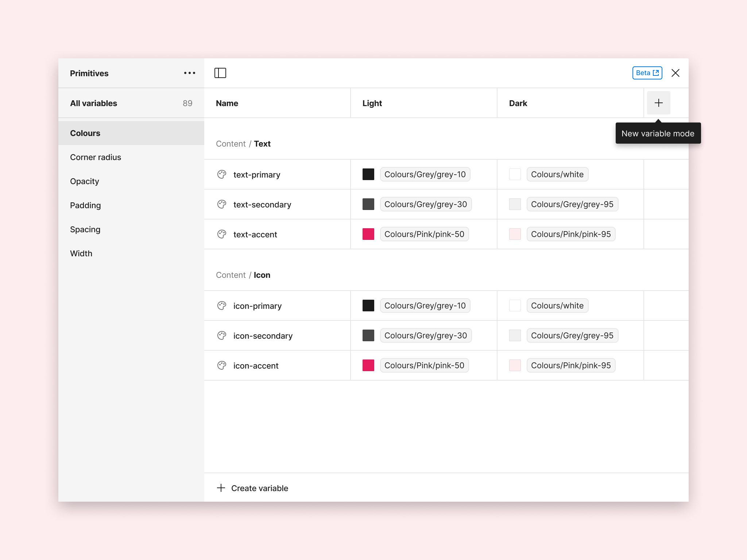This screenshot has height=560, width=747.
Task: Click the color picker icon for text-primary
Action: point(222,174)
